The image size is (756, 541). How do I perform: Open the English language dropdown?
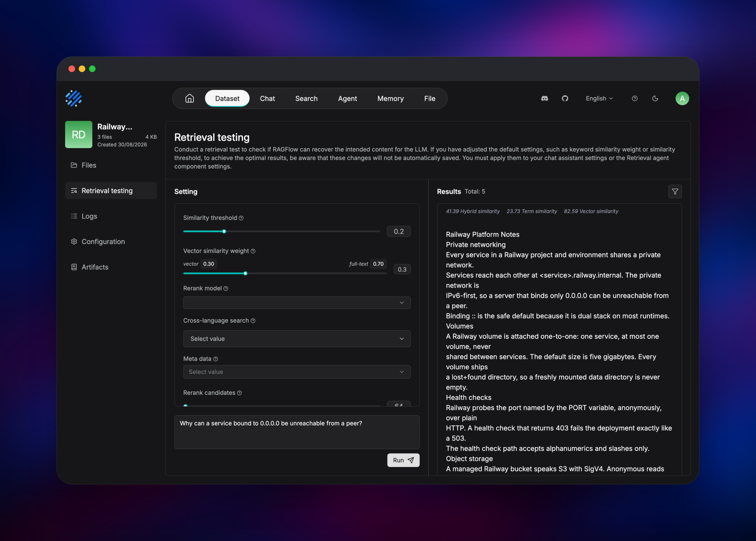[599, 98]
